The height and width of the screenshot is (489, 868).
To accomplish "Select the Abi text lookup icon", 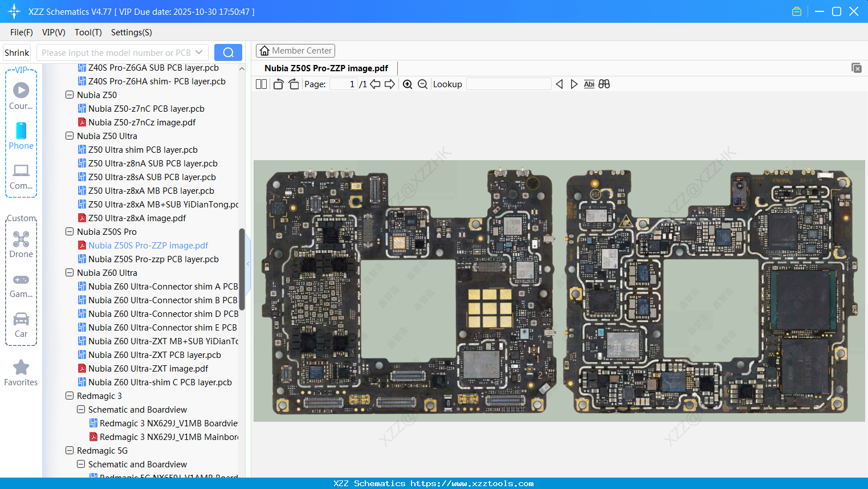I will click(589, 84).
